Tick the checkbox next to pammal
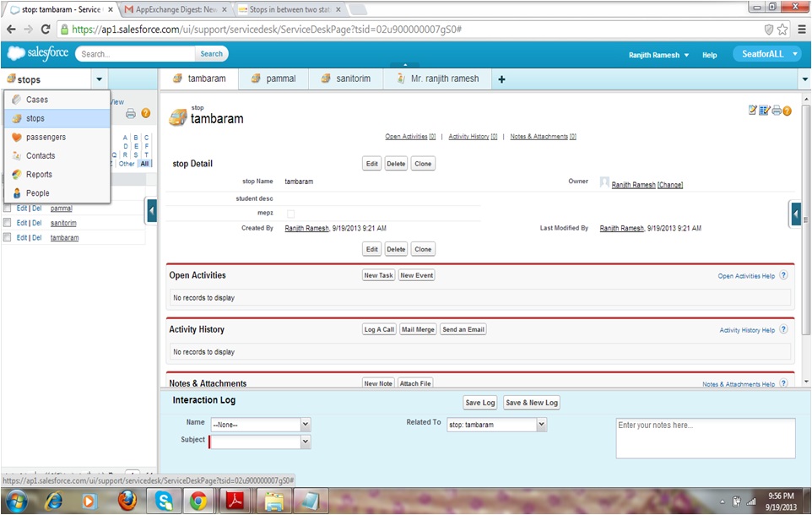The image size is (812, 515). pyautogui.click(x=8, y=208)
